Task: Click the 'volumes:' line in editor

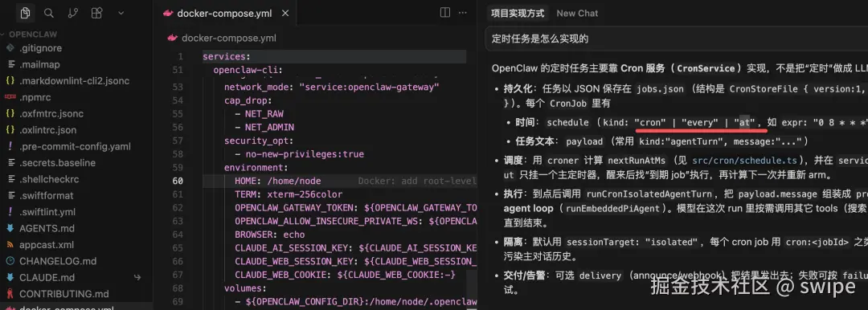Action: 245,288
